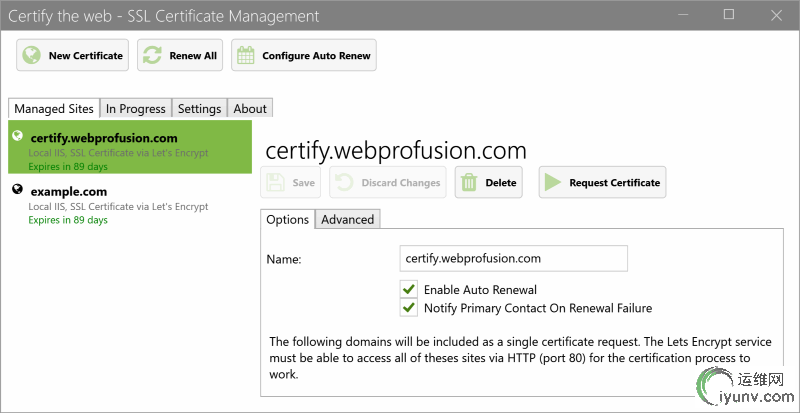
Task: Click the large certify.webprofusion.com heading
Action: 396,150
